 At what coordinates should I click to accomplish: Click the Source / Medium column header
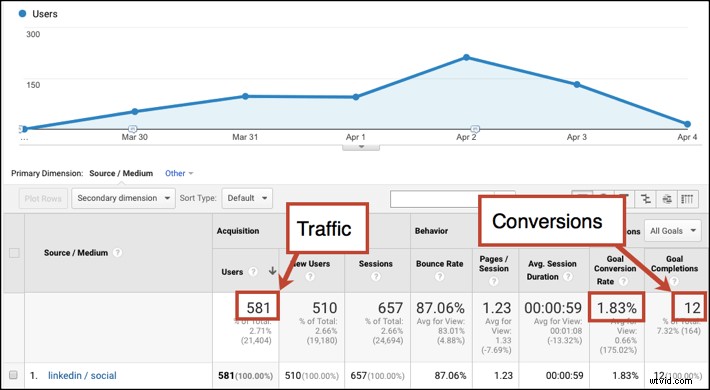[x=76, y=253]
